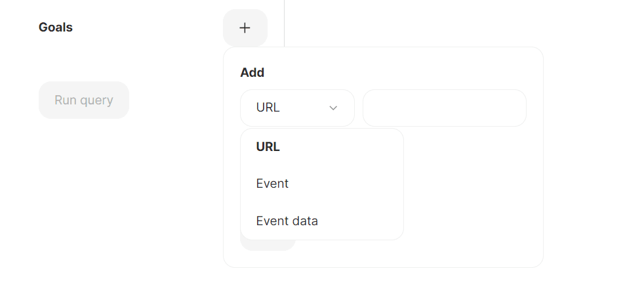The image size is (644, 281).
Task: Execute the report using Run query
Action: point(84,100)
